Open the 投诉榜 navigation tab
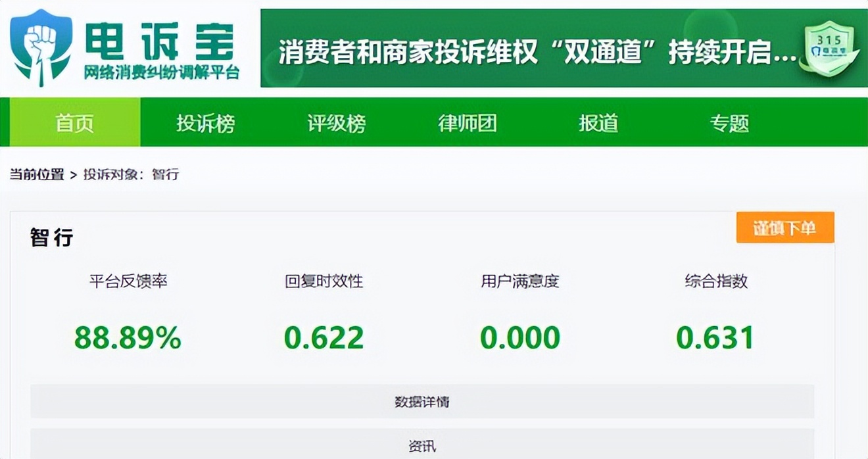Image resolution: width=868 pixels, height=459 pixels. pos(205,123)
